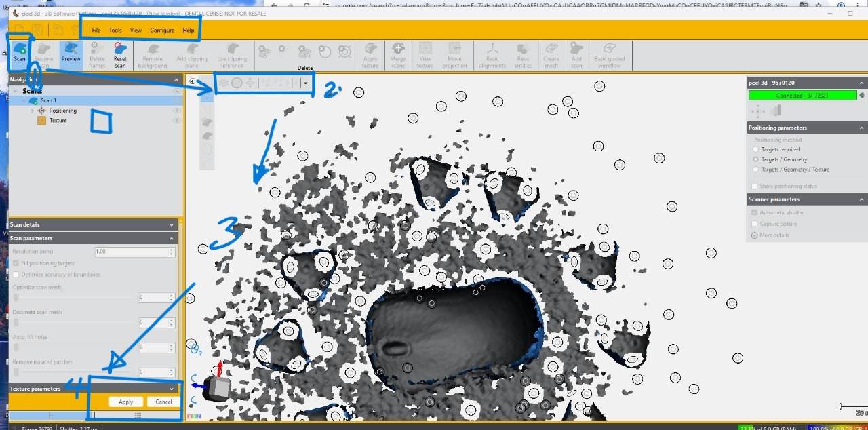The image size is (868, 430).
Task: Collapse left panel with double chevron
Action: pyautogui.click(x=192, y=81)
